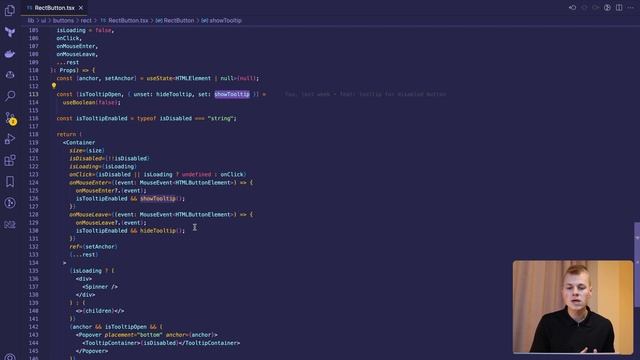640x360 pixels.
Task: Click the Spinner tag on line 137
Action: [x=100, y=287]
